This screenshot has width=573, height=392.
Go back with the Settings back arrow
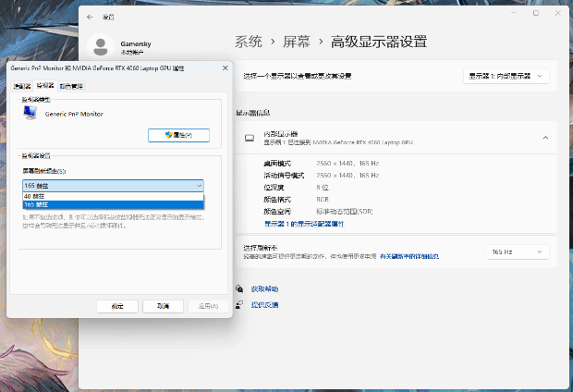coord(90,17)
